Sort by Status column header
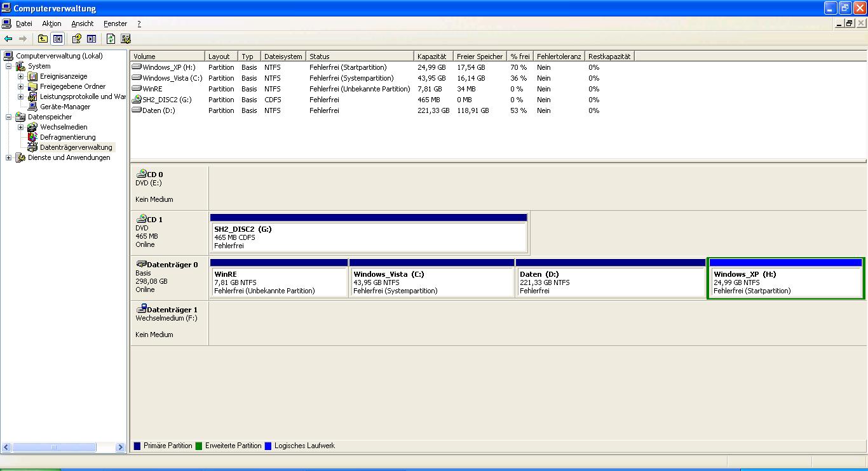This screenshot has height=471, width=868. (x=360, y=56)
